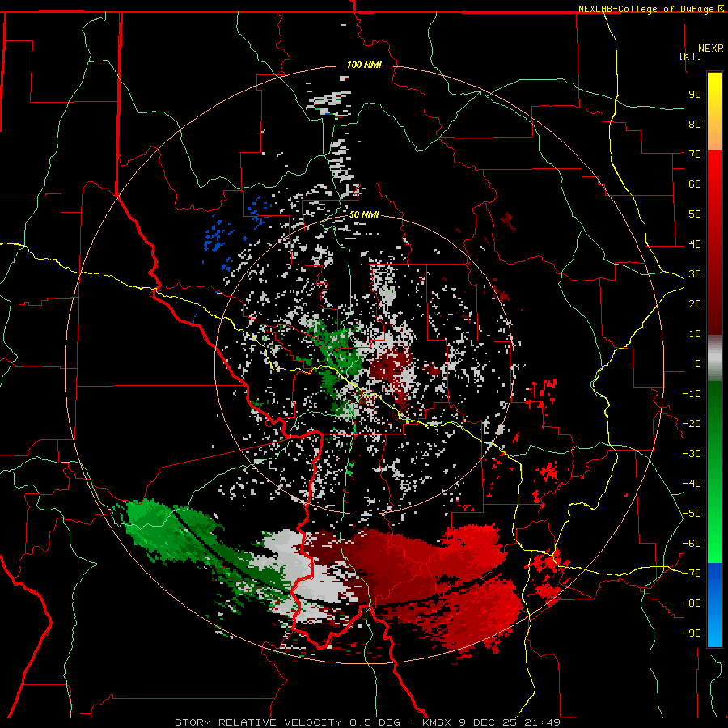Click the '90' value on the velocity scale
Image resolution: width=728 pixels, height=728 pixels.
coord(695,95)
